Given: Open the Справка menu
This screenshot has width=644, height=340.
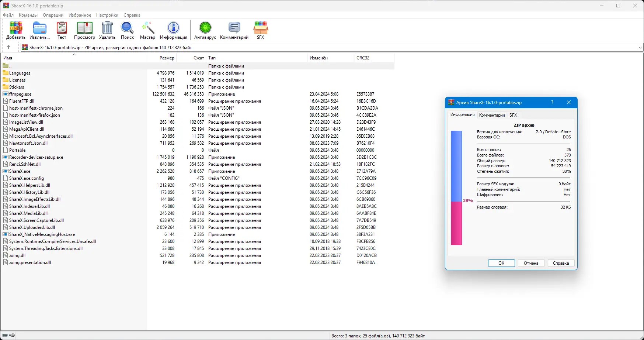Looking at the screenshot, I should click(x=132, y=15).
